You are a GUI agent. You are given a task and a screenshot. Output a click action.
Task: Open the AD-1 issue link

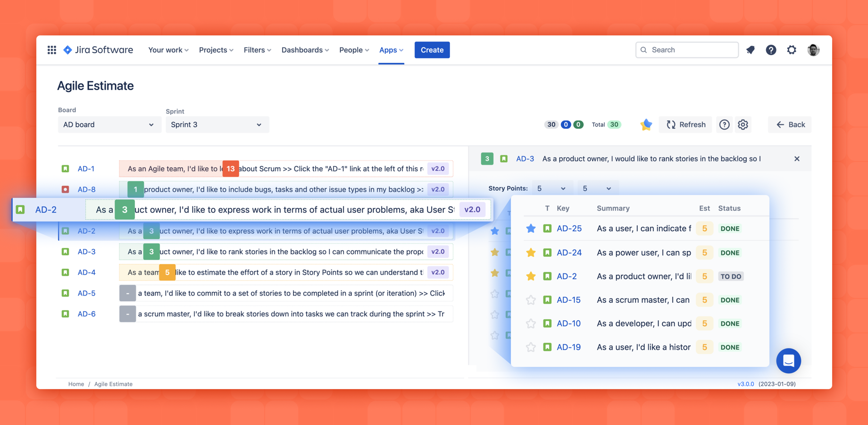(x=86, y=169)
